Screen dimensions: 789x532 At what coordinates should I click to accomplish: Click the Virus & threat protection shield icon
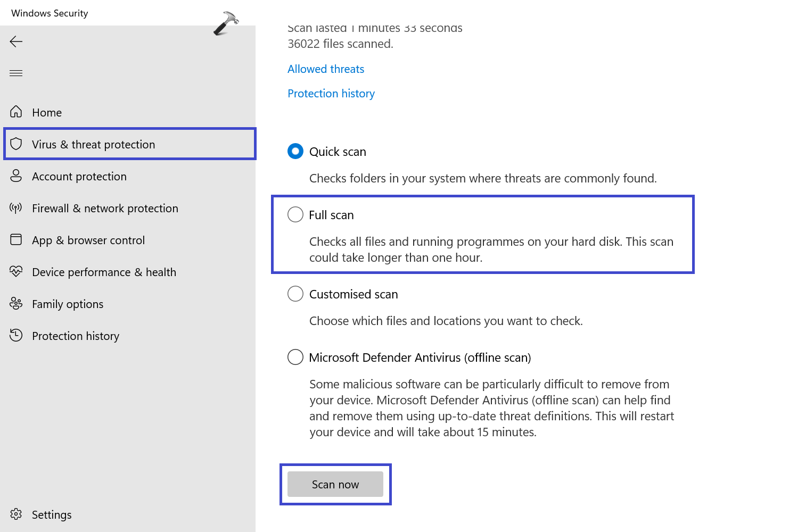coord(16,144)
